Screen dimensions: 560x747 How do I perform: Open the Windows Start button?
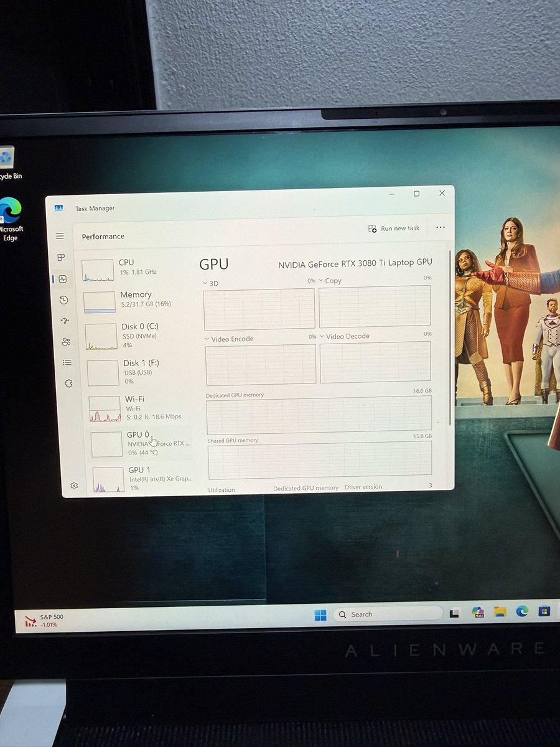coord(320,615)
